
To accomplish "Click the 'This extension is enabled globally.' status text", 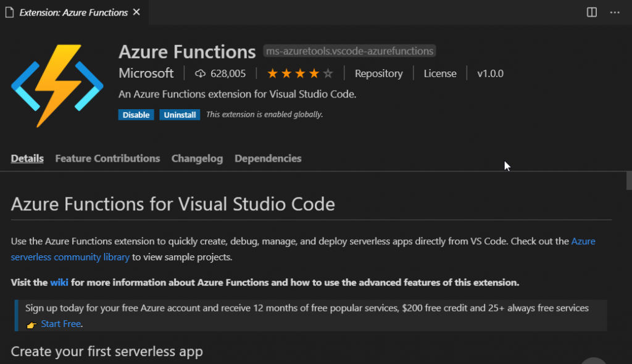I will pyautogui.click(x=264, y=115).
